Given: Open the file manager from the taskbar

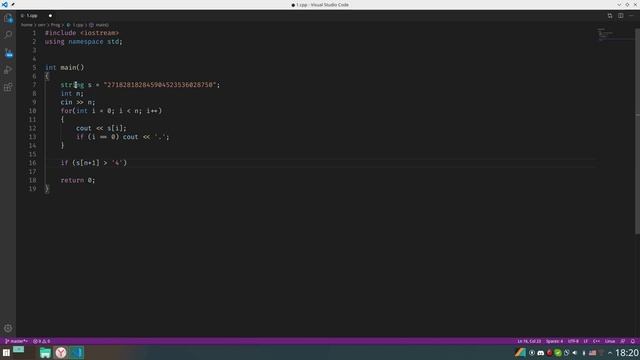Looking at the screenshot, I should (45, 353).
